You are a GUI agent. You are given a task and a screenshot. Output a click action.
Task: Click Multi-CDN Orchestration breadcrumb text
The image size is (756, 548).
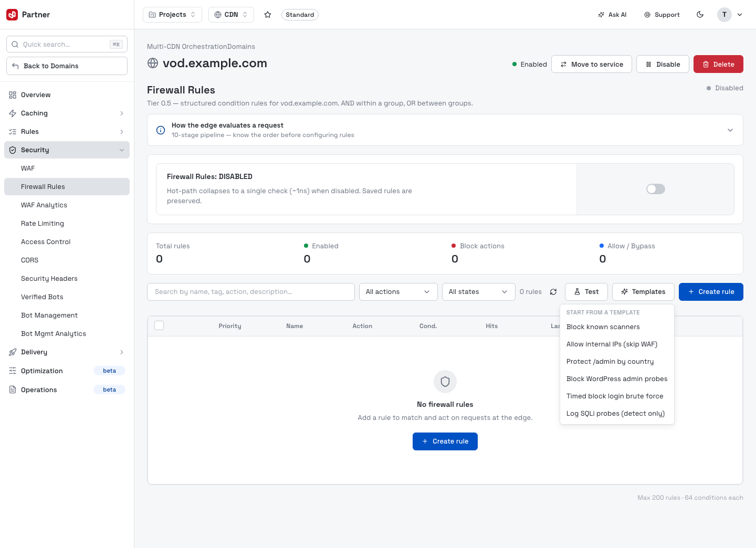click(187, 47)
